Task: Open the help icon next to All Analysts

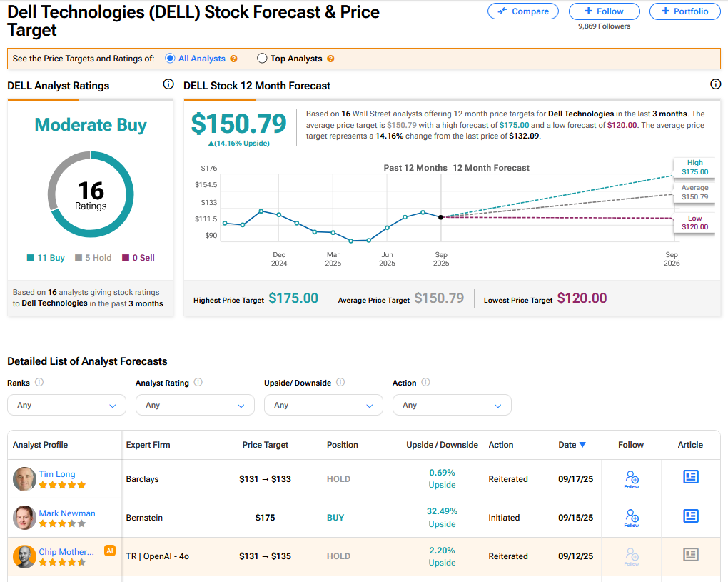Action: (x=233, y=59)
